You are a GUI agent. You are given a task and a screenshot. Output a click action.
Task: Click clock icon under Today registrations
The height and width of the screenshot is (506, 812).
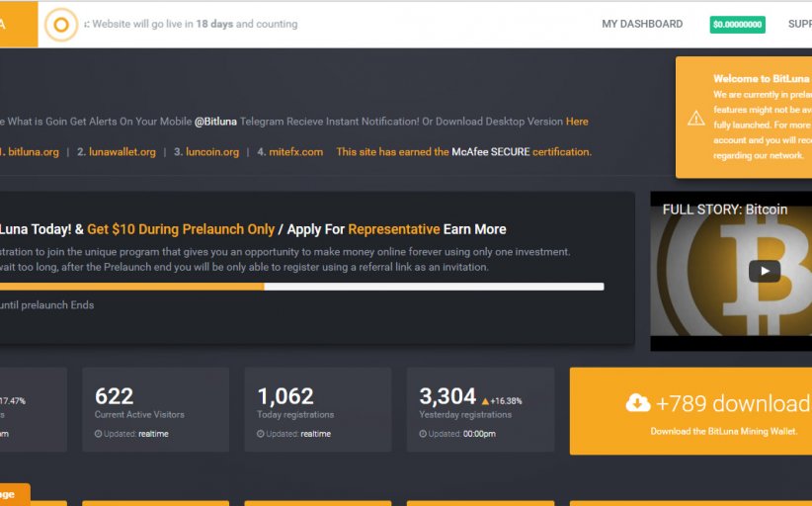pyautogui.click(x=261, y=434)
